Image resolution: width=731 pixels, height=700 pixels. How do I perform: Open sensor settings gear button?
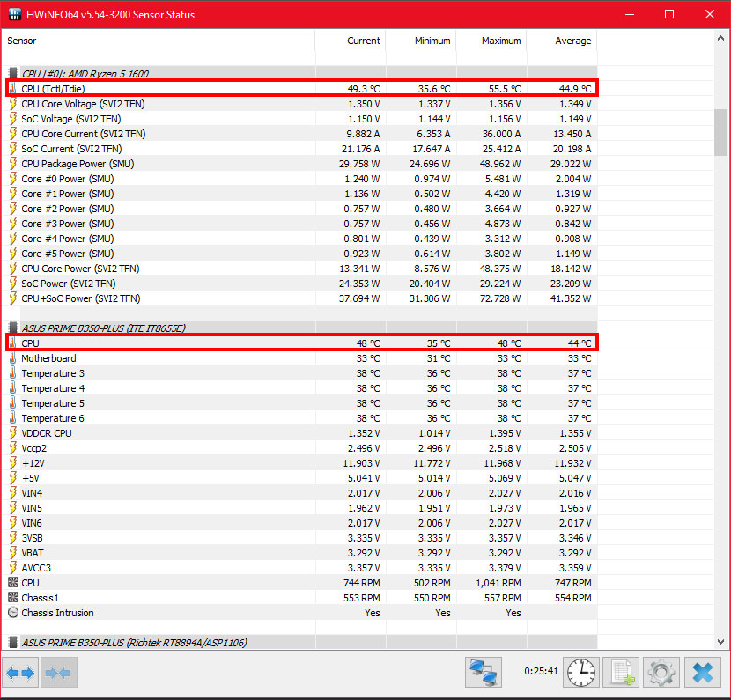tap(661, 673)
